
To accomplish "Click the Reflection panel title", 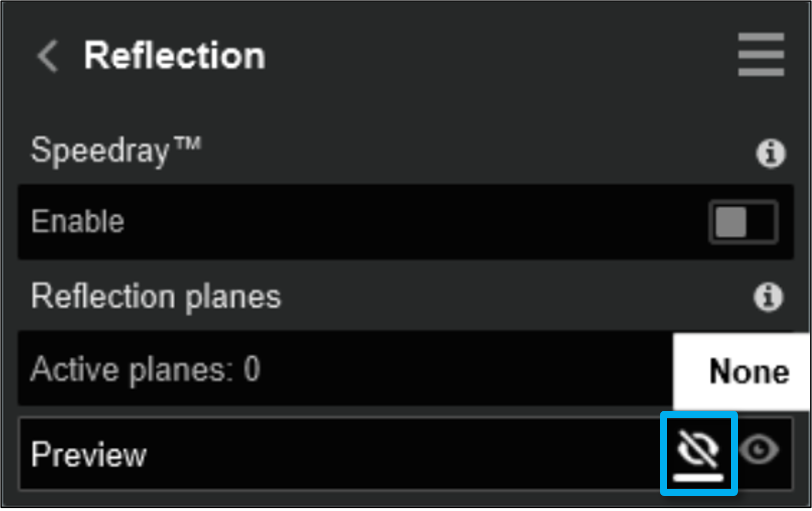I will tap(175, 56).
